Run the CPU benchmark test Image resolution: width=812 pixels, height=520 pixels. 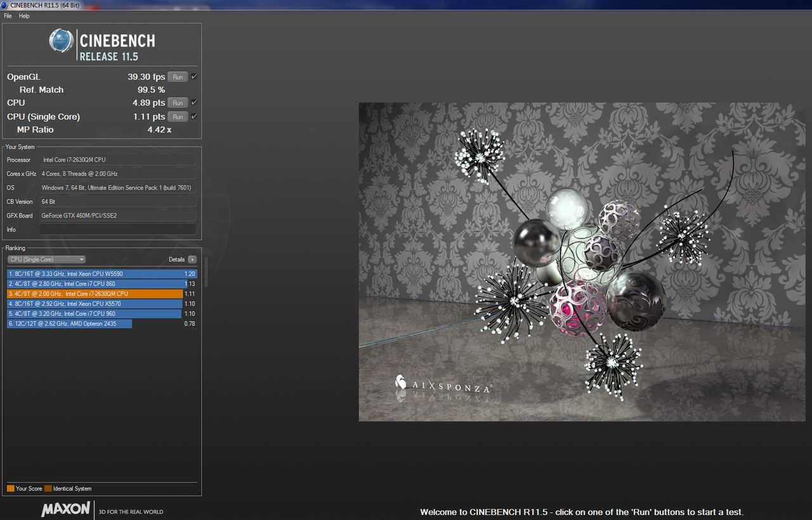click(x=178, y=103)
